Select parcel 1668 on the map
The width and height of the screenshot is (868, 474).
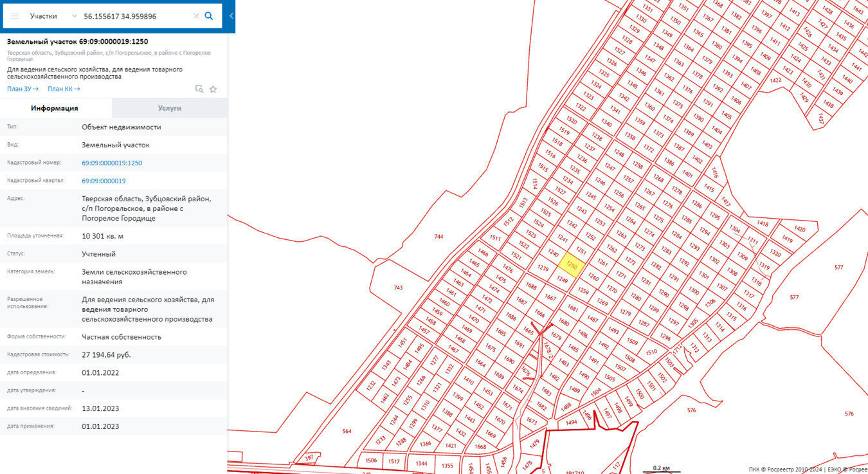coord(480,447)
